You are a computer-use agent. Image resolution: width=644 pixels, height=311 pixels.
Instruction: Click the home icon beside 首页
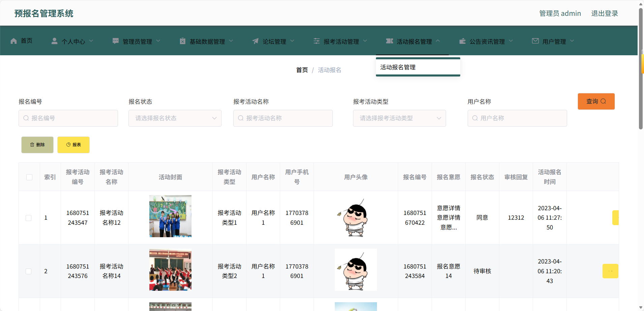tap(13, 41)
